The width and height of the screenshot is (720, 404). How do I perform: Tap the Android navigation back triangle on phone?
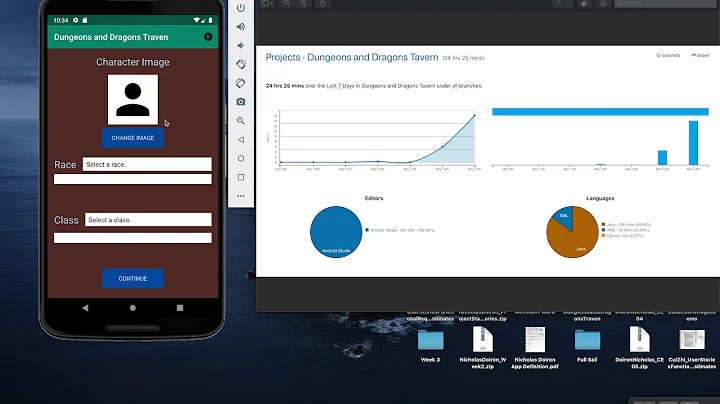pyautogui.click(x=85, y=308)
